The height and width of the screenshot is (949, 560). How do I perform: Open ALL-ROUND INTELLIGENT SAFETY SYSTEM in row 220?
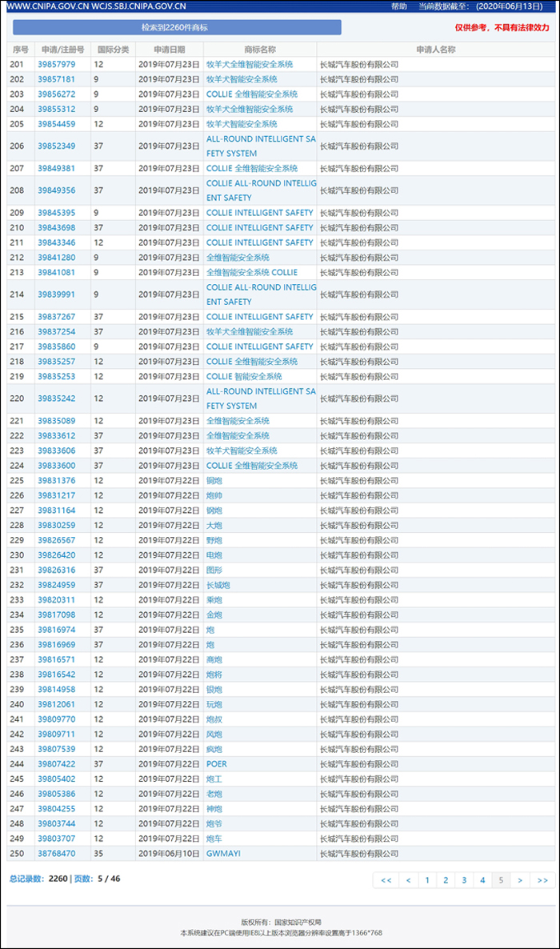(261, 398)
